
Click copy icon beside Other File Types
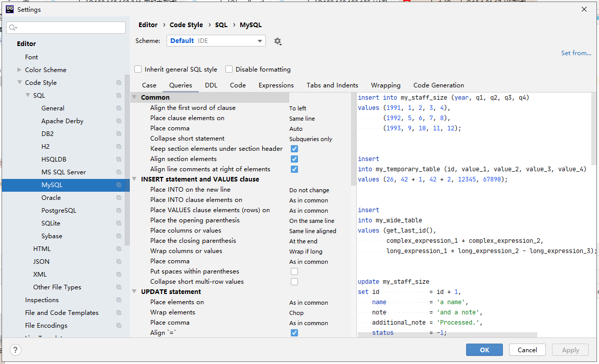click(119, 287)
